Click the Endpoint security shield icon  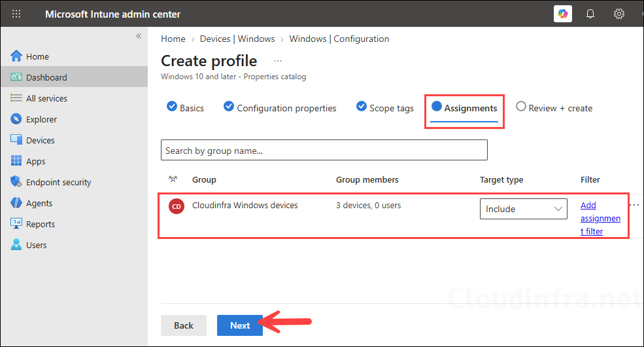pyautogui.click(x=16, y=182)
